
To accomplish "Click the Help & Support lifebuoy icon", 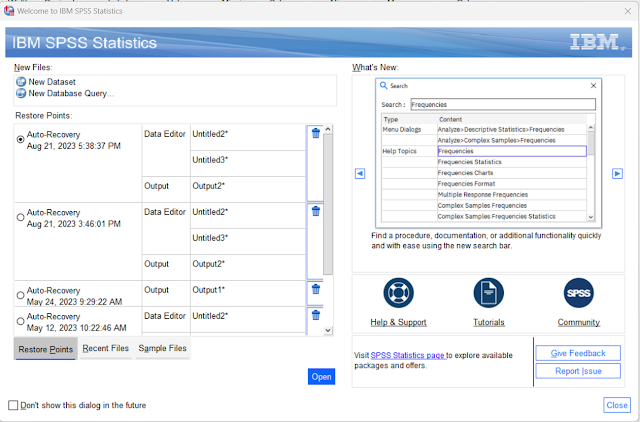I will click(398, 293).
